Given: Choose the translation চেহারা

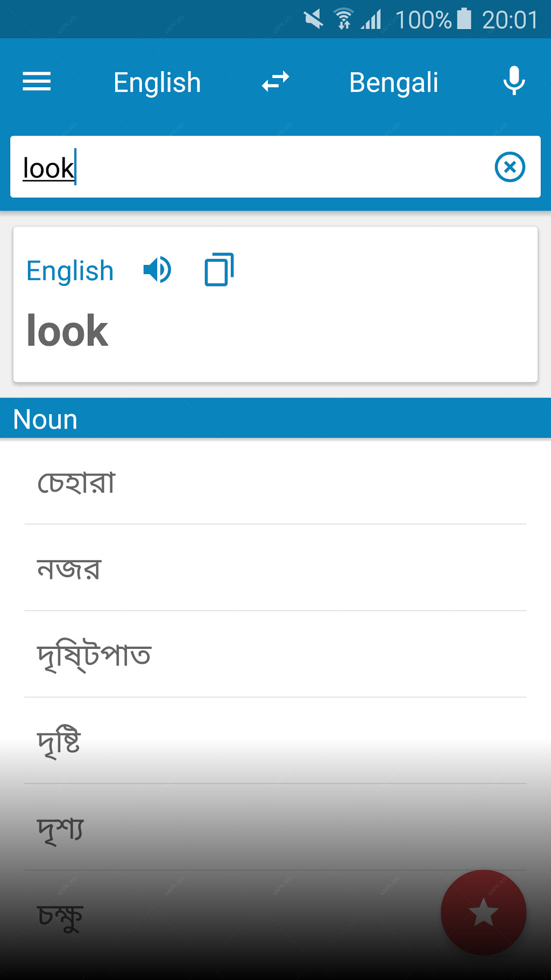Looking at the screenshot, I should (x=275, y=481).
